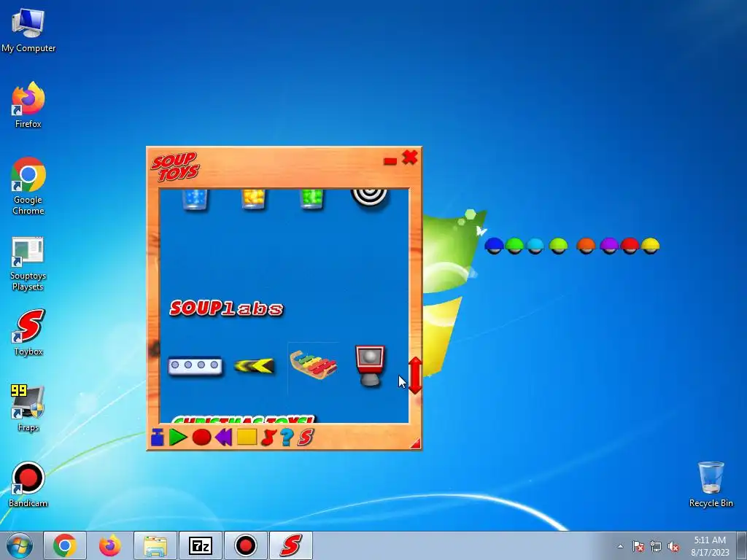Click the purple rewind arrows button
The width and height of the screenshot is (747, 560).
coord(223,437)
